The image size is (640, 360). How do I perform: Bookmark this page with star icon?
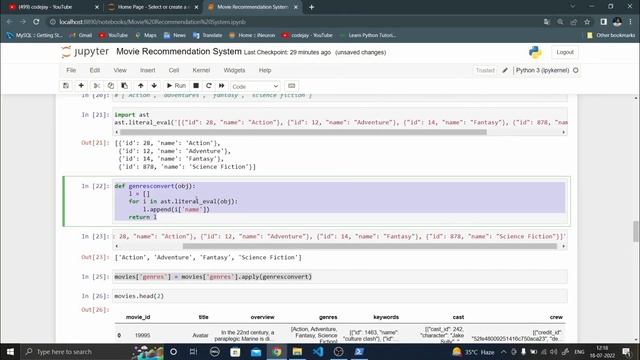(587, 22)
